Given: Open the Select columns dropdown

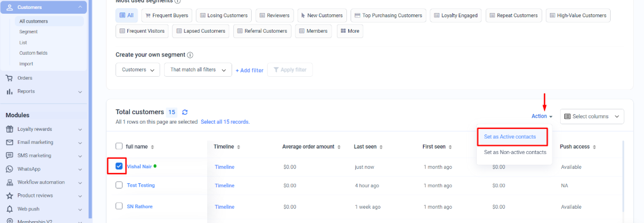Looking at the screenshot, I should point(592,116).
